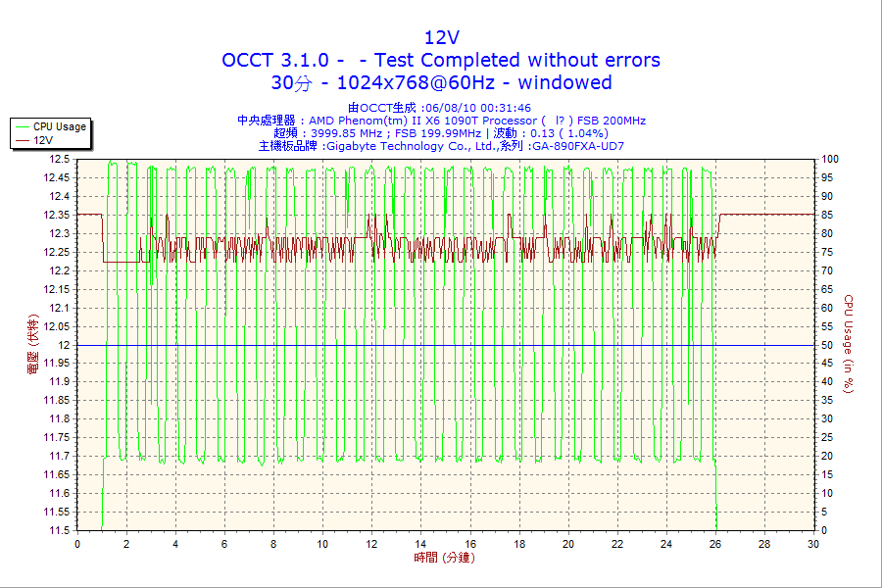This screenshot has height=588, width=882.
Task: Click the "11.5" voltage axis label
Action: [60, 530]
